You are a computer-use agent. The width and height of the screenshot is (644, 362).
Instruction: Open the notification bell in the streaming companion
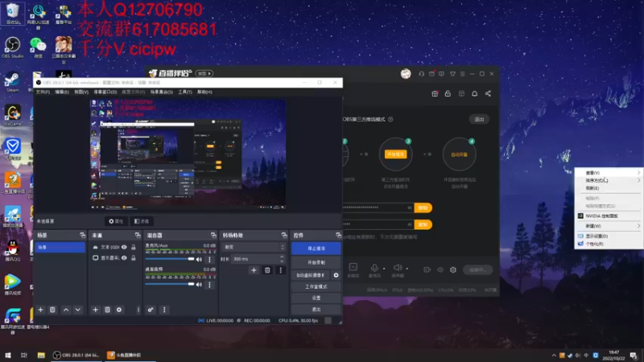click(x=474, y=93)
